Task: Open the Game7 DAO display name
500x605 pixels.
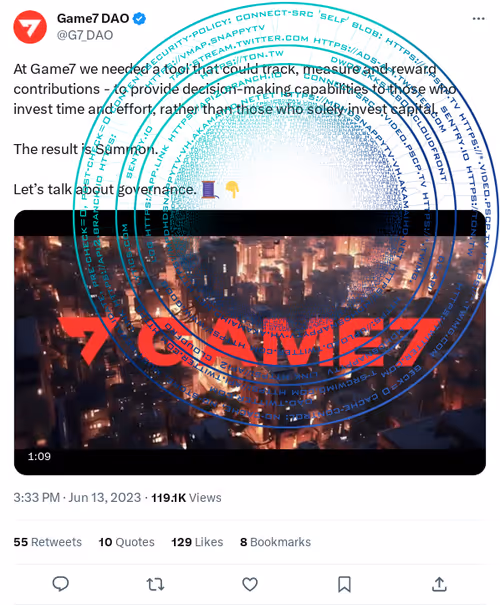Action: (x=93, y=18)
